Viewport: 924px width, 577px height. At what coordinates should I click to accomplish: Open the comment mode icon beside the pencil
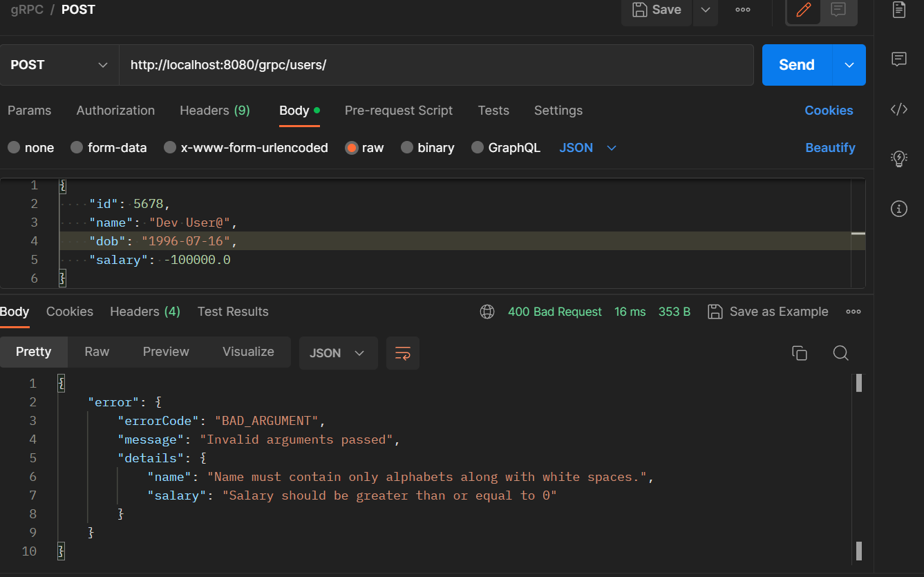[x=838, y=10]
